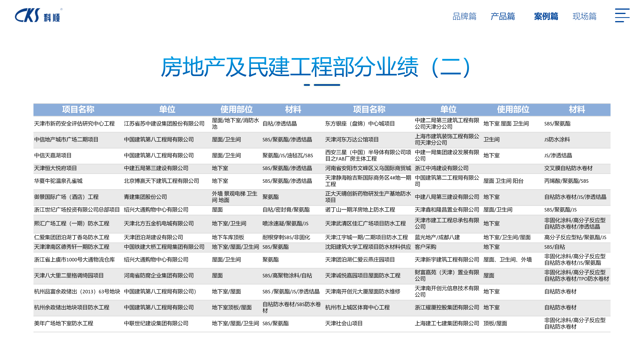
Task: Select the cell 客户采购
Action: pos(425,247)
